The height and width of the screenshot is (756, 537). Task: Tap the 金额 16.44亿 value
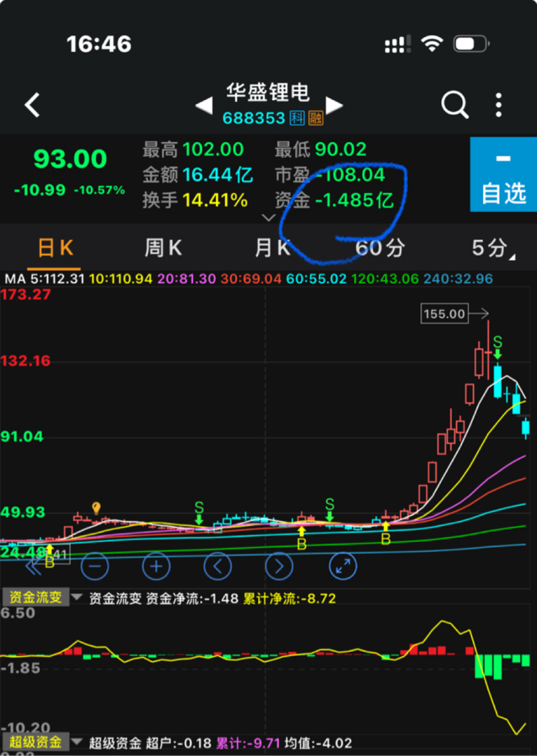[x=217, y=175]
